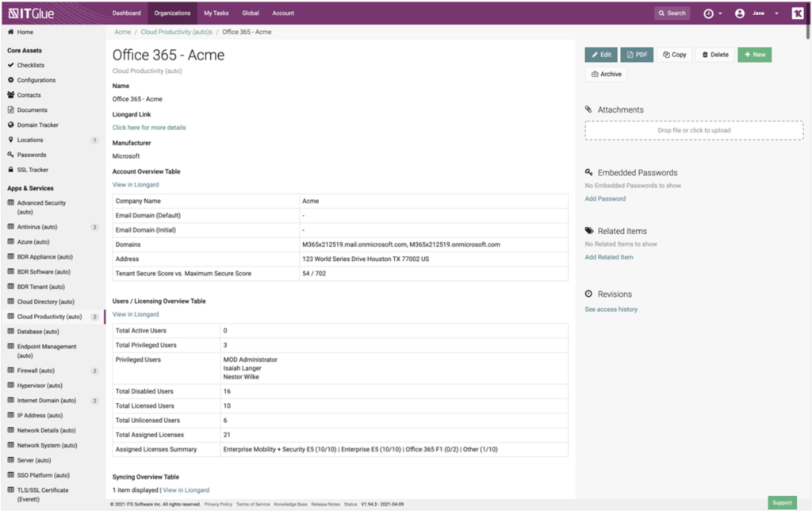Open the Privacy Policy footer link

coord(218,505)
